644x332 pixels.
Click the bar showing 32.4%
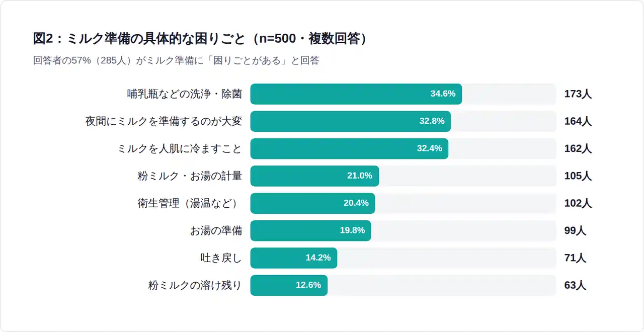tap(349, 149)
